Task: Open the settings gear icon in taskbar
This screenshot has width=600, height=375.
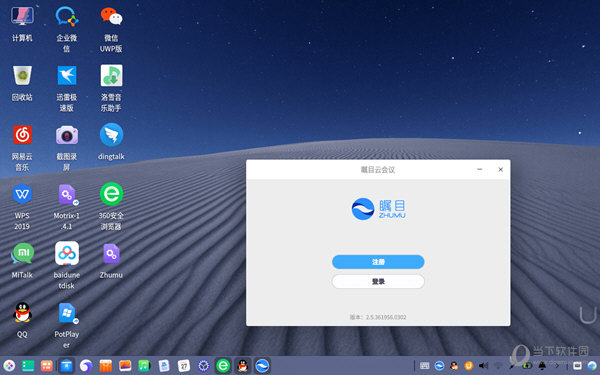Action: click(x=204, y=366)
